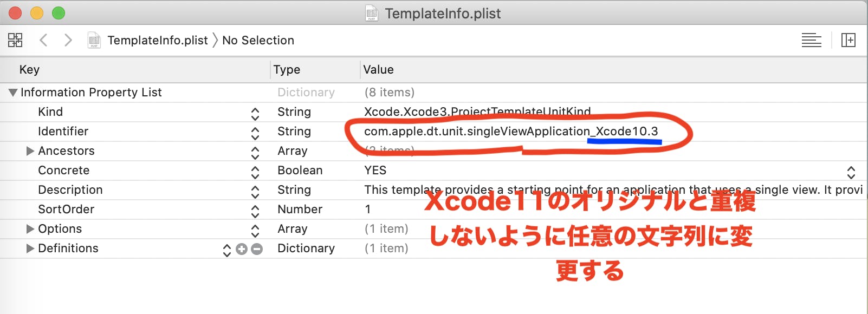Screen dimensions: 868x314
Task: Open key stepper for Kind row
Action: pyautogui.click(x=255, y=113)
